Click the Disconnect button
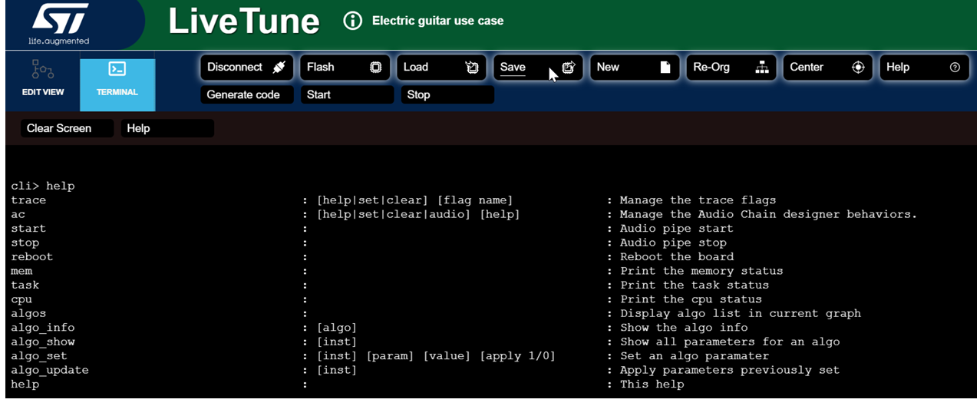 point(247,68)
